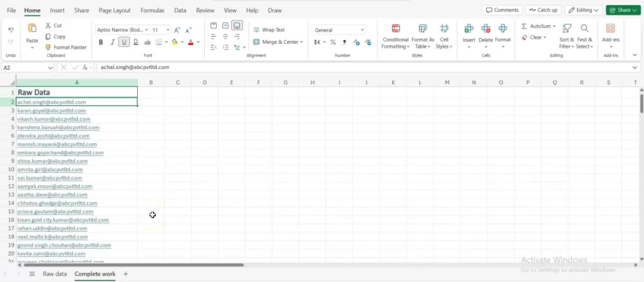Open Editing mode dropdown
This screenshot has width=644, height=282.
coord(583,10)
